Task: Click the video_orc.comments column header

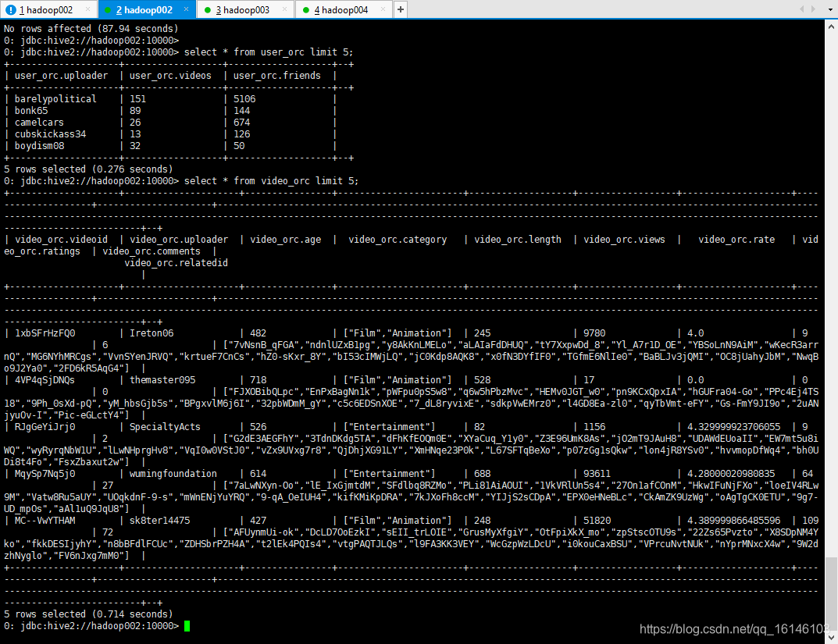Action: pyautogui.click(x=152, y=251)
